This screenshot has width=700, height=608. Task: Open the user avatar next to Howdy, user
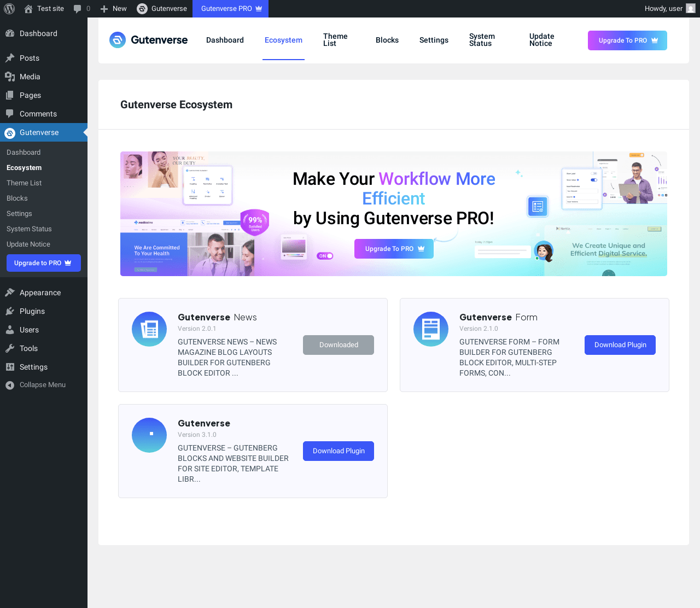point(691,9)
